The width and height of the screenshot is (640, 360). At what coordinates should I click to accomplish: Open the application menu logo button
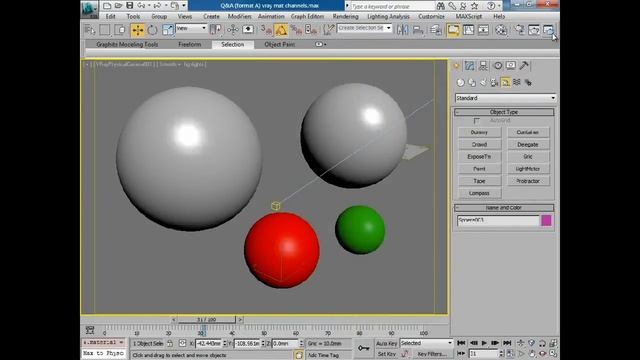tap(89, 9)
